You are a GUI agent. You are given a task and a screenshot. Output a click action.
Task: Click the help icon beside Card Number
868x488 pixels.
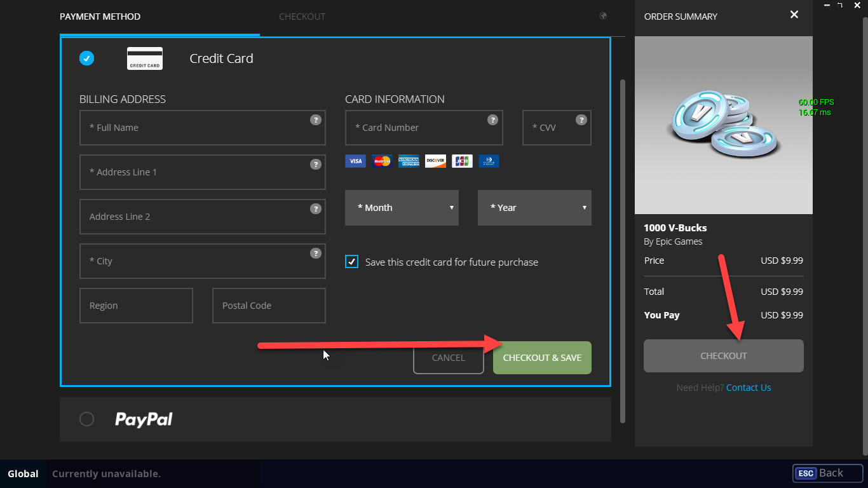[x=492, y=119]
